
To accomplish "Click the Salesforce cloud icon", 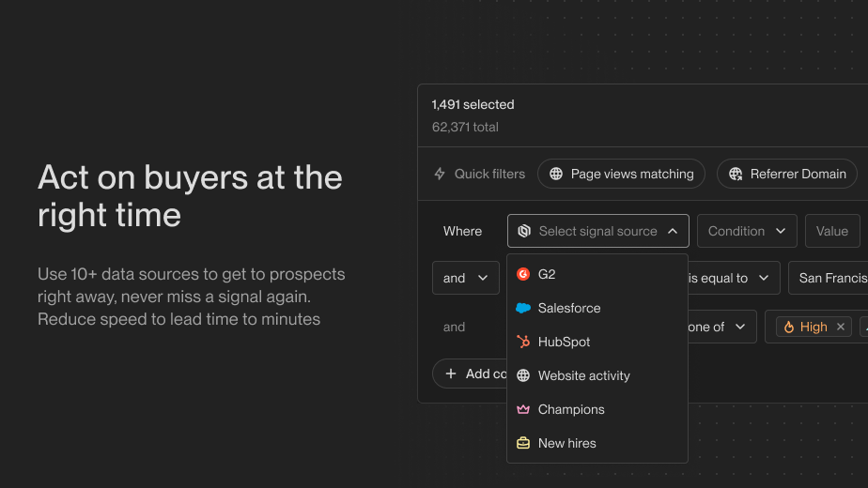I will (x=523, y=308).
